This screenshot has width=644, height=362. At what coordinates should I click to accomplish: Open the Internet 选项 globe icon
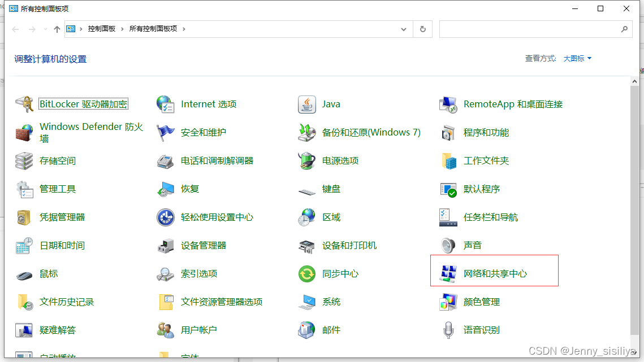click(x=166, y=104)
